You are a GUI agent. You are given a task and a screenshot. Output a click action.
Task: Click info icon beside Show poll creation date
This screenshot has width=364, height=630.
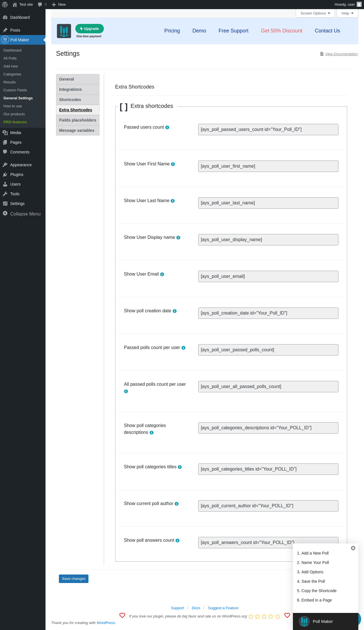coord(175,311)
